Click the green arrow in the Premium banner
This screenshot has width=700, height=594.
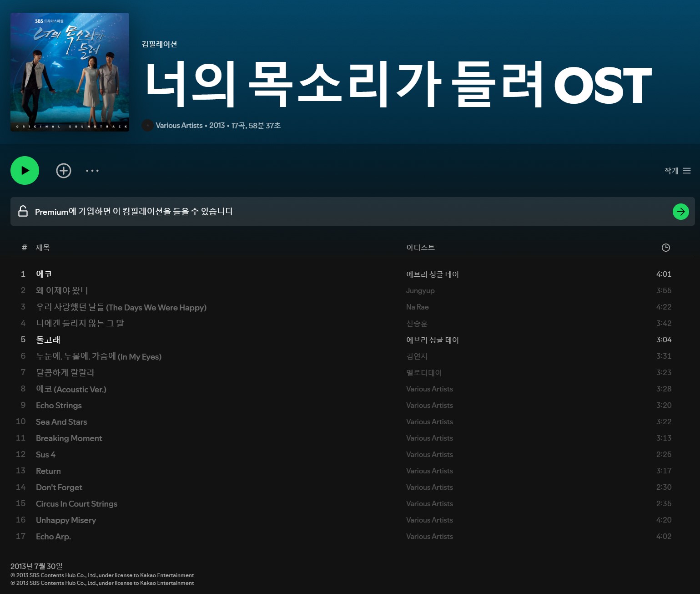(680, 211)
